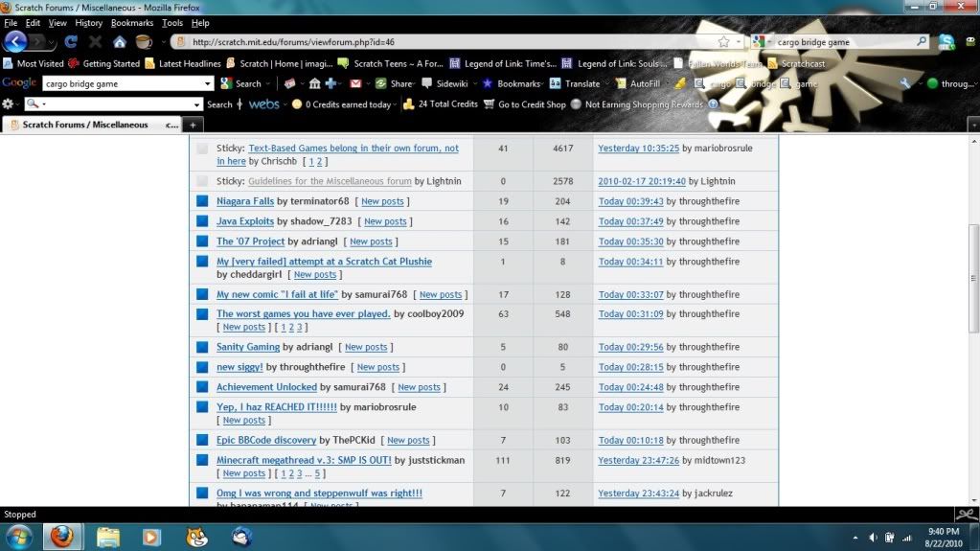Click the vertical page scrollbar
Screen dimensions: 980x551
click(973, 278)
